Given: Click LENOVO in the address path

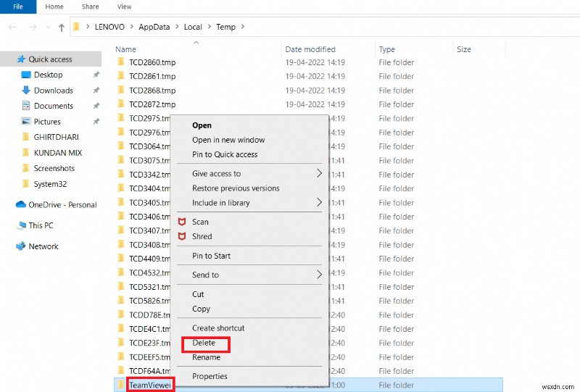Looking at the screenshot, I should (109, 27).
